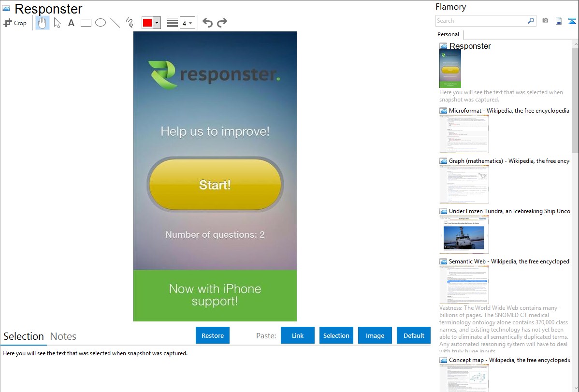Click the Image paste button
This screenshot has width=579, height=392.
pos(375,335)
